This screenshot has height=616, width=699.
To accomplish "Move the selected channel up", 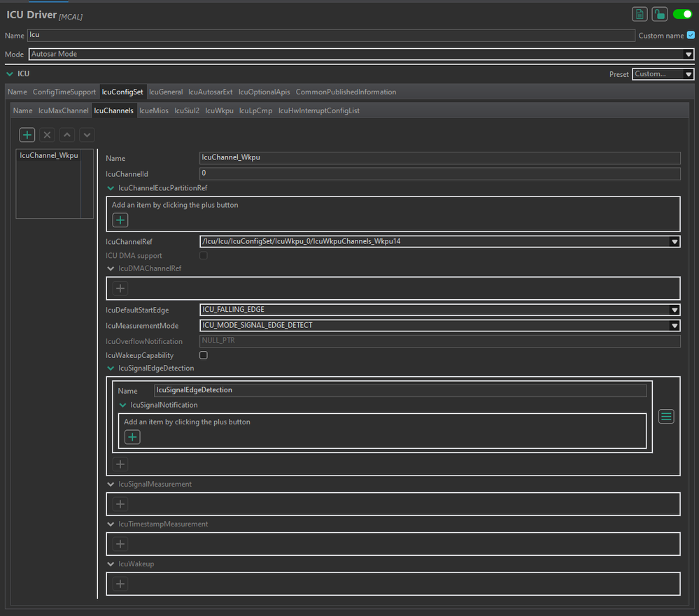I will click(67, 135).
